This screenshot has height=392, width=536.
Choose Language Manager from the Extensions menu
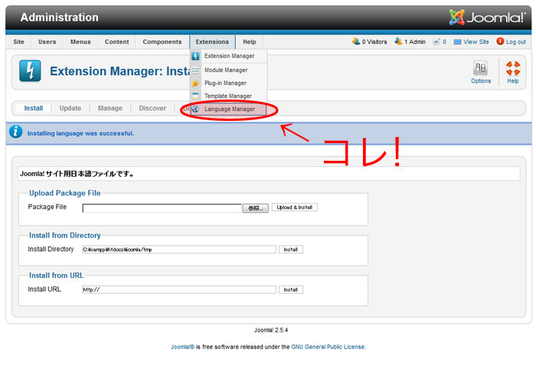pyautogui.click(x=229, y=109)
